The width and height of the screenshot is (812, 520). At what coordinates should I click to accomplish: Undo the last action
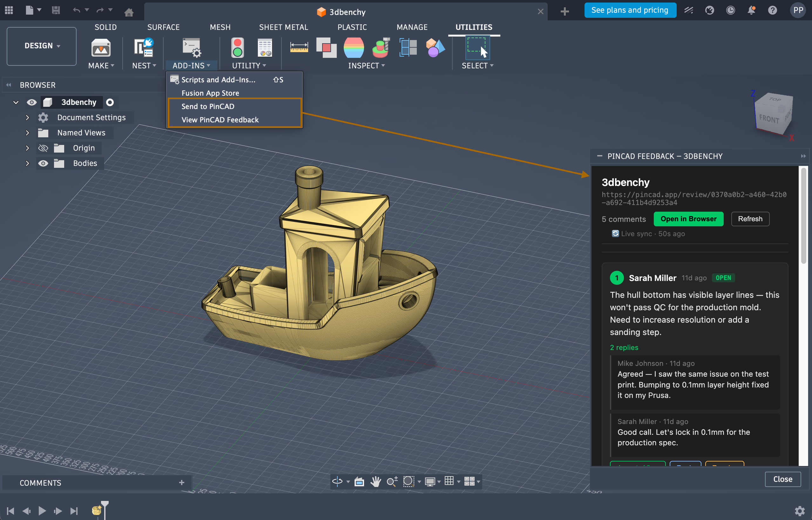[77, 10]
